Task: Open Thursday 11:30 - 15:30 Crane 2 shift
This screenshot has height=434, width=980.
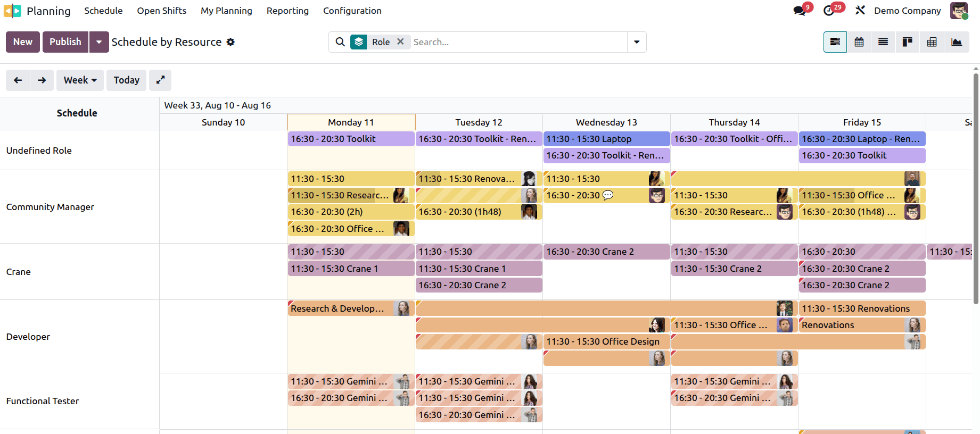Action: click(x=735, y=269)
